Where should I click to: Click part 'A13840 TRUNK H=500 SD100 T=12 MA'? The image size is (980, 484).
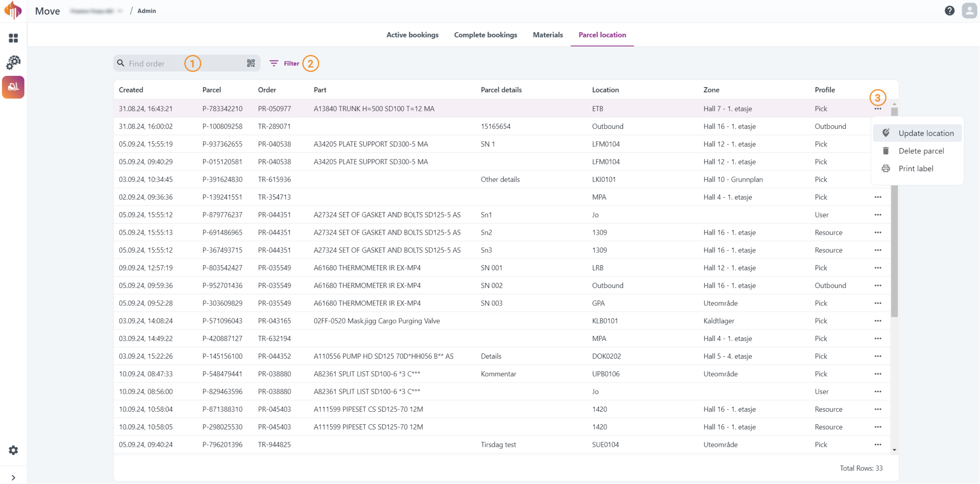click(374, 109)
